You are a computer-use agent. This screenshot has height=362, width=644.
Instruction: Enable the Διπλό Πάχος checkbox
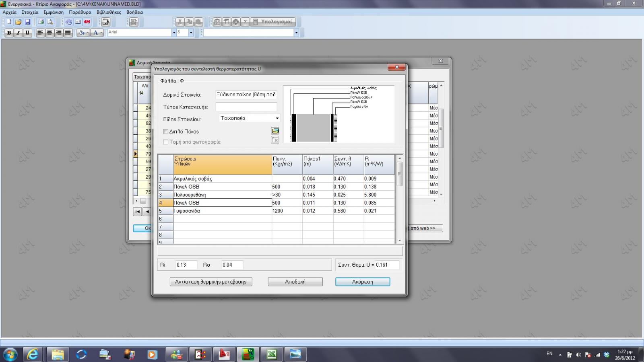coord(165,132)
